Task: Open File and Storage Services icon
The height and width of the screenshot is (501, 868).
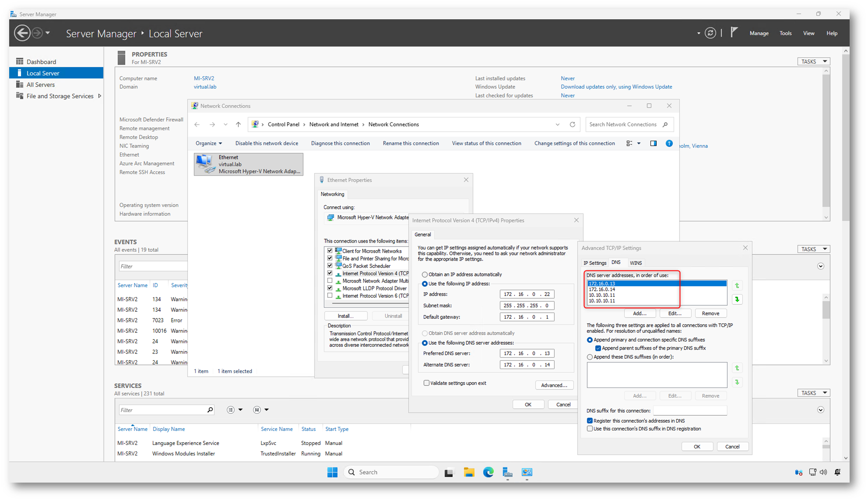Action: [20, 96]
